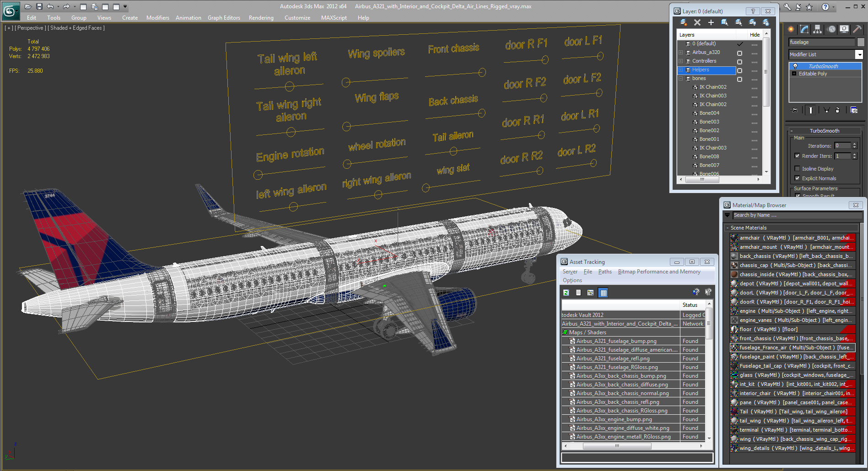Open the Create command panel tab

point(791,29)
